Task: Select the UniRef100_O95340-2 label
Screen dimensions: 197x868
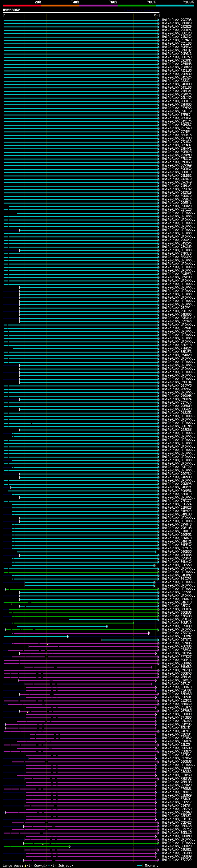Action: coord(179,318)
